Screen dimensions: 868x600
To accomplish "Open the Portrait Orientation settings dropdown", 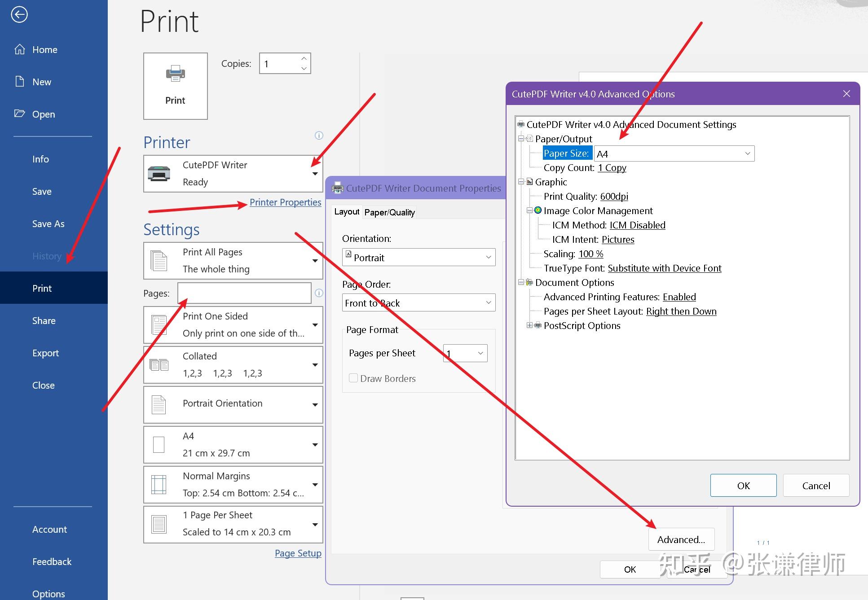I will (315, 405).
